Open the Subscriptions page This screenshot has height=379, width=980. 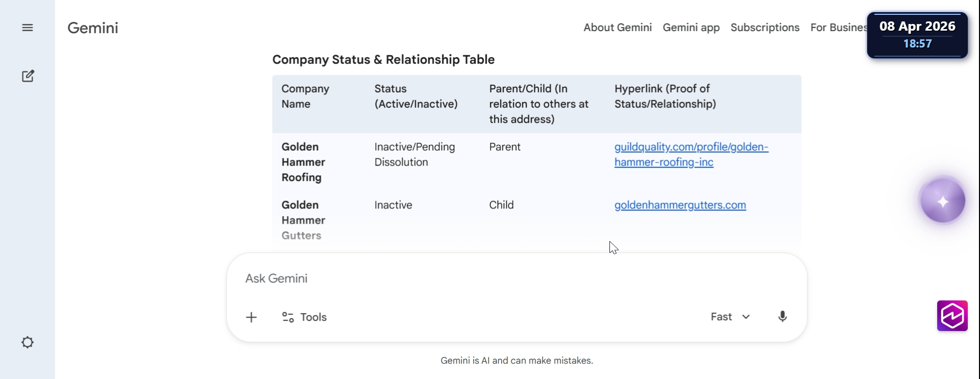[765, 28]
